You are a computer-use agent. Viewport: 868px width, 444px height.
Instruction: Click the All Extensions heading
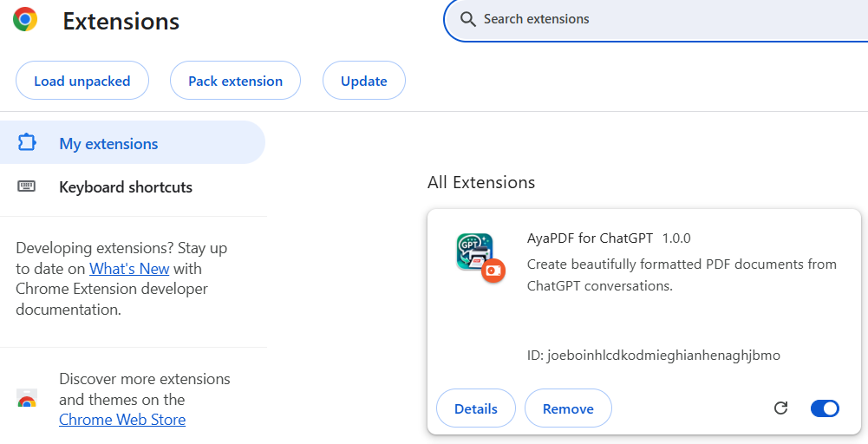tap(481, 182)
